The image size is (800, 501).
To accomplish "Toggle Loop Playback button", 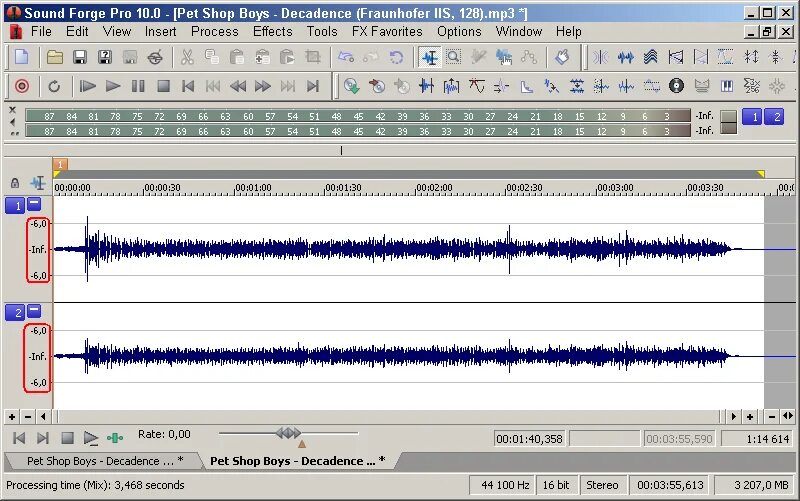I will click(54, 86).
